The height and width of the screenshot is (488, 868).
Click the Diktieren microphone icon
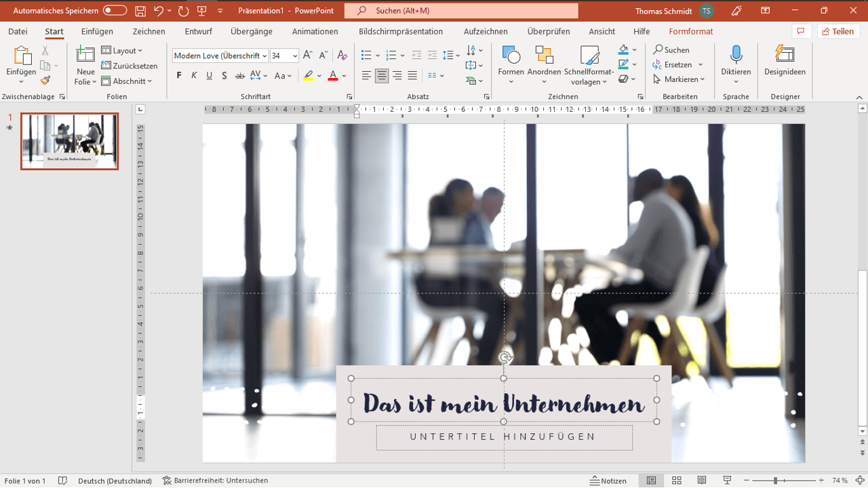click(x=736, y=56)
